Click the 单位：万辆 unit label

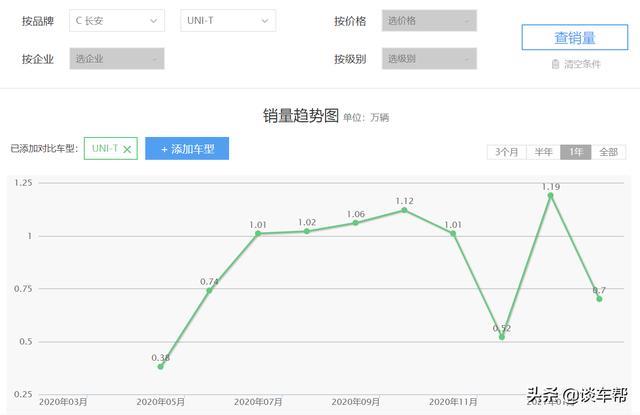click(x=366, y=118)
